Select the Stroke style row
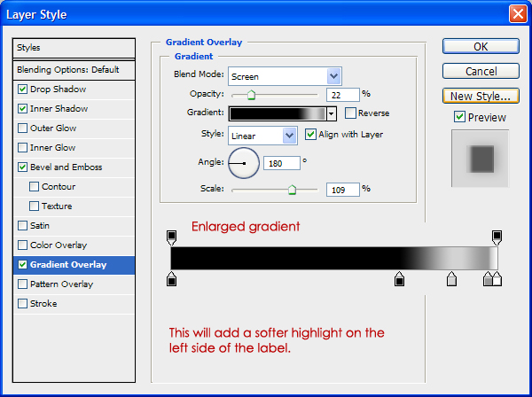 click(74, 304)
